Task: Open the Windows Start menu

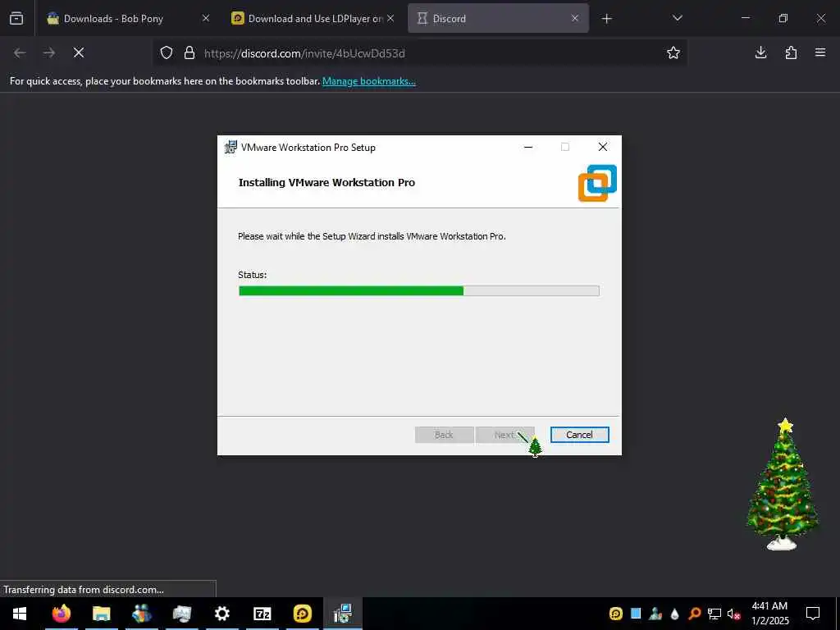Action: (20, 614)
